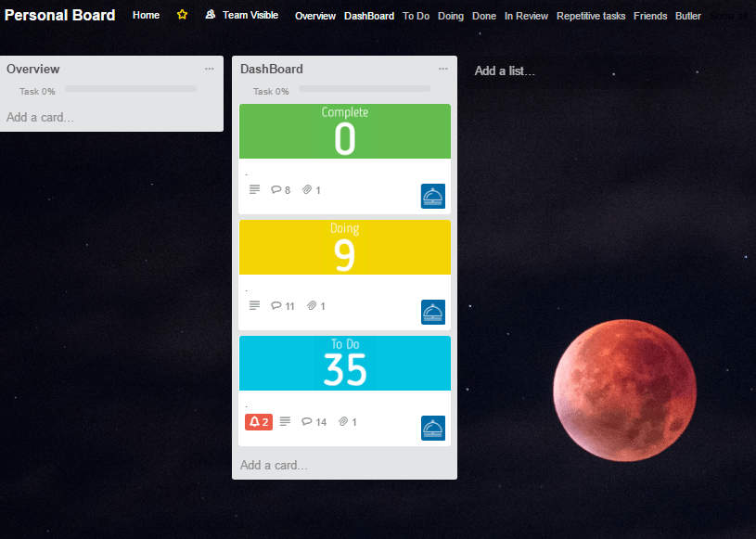Click the Team Visible people icon
This screenshot has height=539, width=756.
(210, 15)
